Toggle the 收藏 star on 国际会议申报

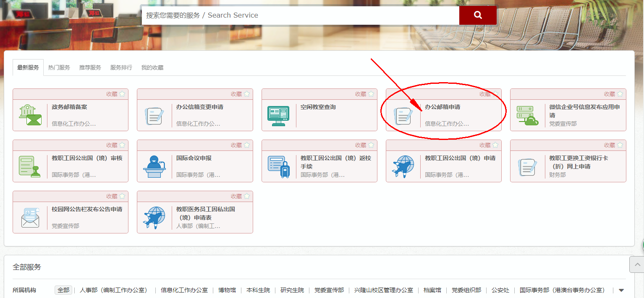click(247, 145)
